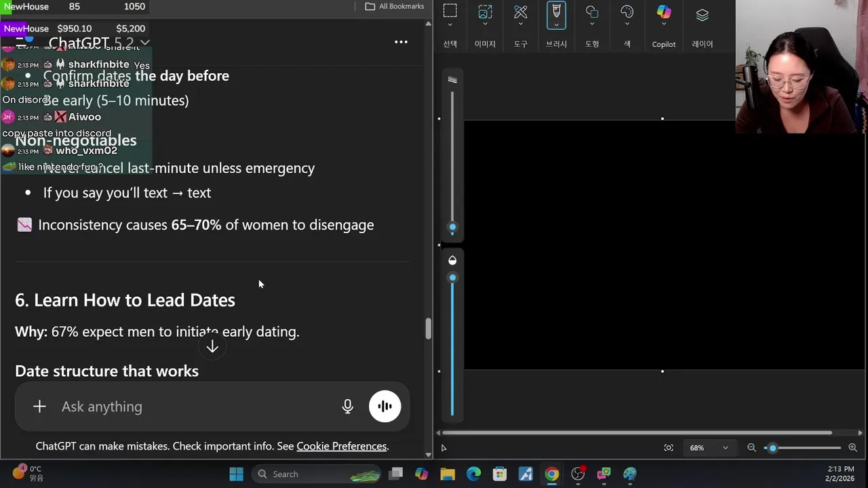Switch to Google Chrome in the taskbar
This screenshot has width=868, height=488.
coord(552,474)
